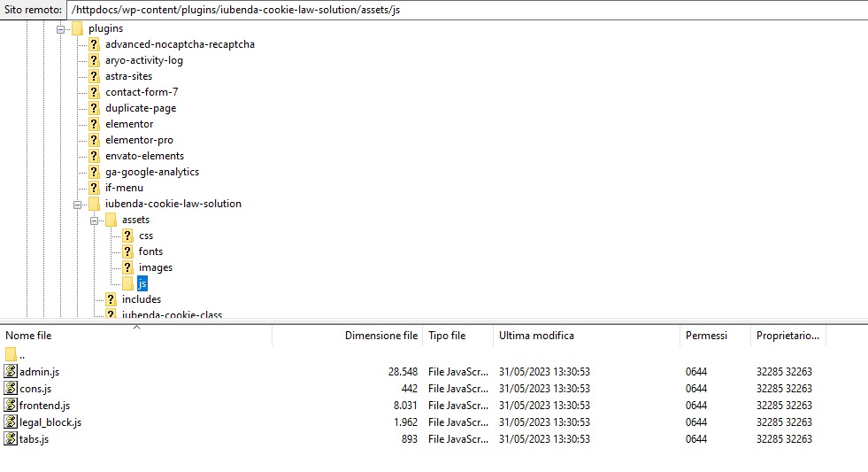
Task: Sort by Permessi column header
Action: pos(715,336)
